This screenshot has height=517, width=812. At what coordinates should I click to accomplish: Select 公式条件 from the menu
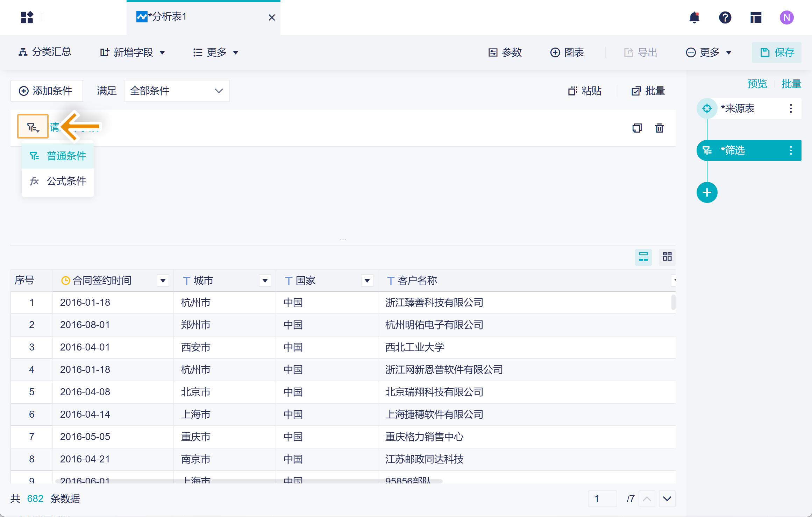(58, 181)
